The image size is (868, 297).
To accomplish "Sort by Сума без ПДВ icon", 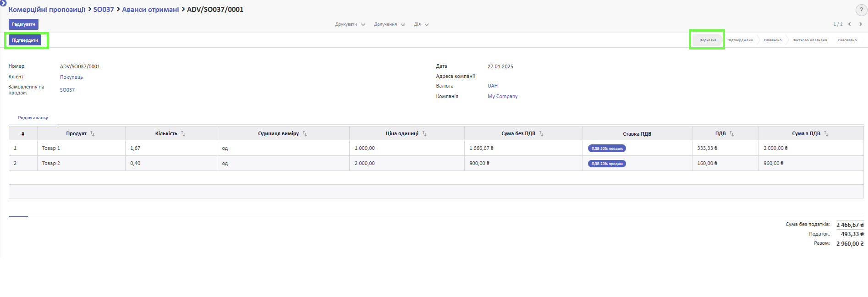I will coord(541,134).
